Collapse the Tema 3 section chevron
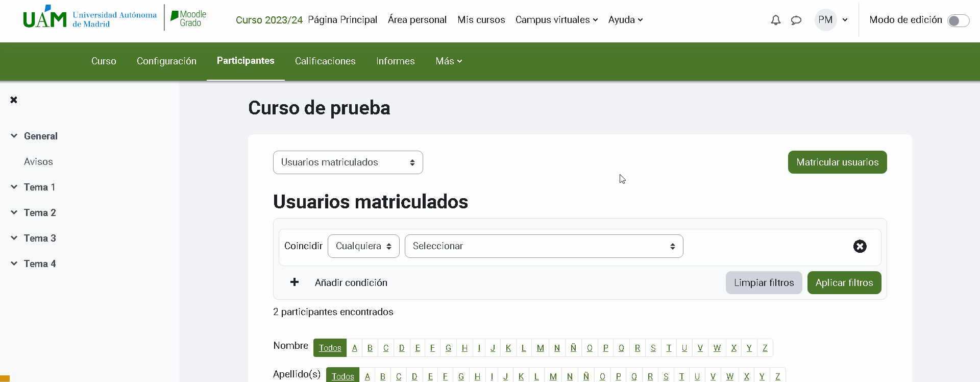Screen dimensions: 980x382 (x=14, y=238)
